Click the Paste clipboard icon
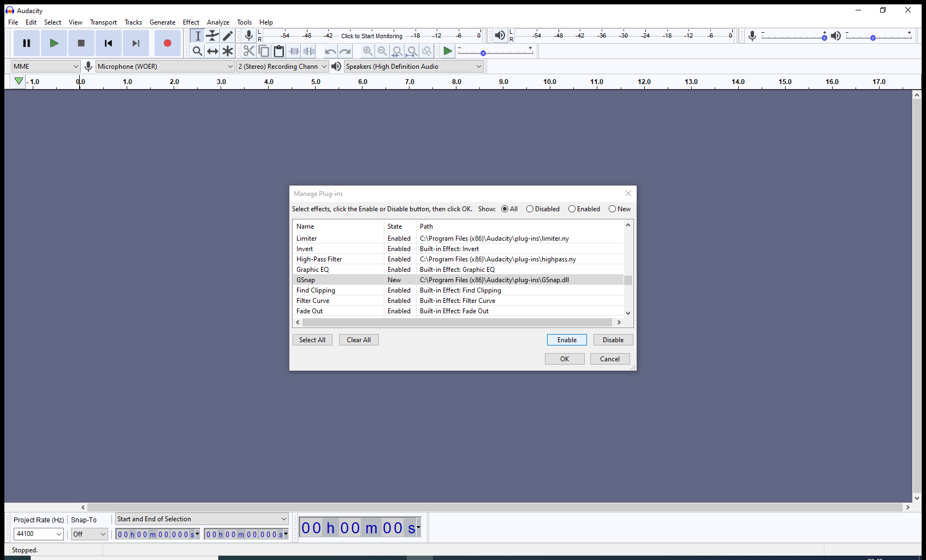 tap(279, 51)
